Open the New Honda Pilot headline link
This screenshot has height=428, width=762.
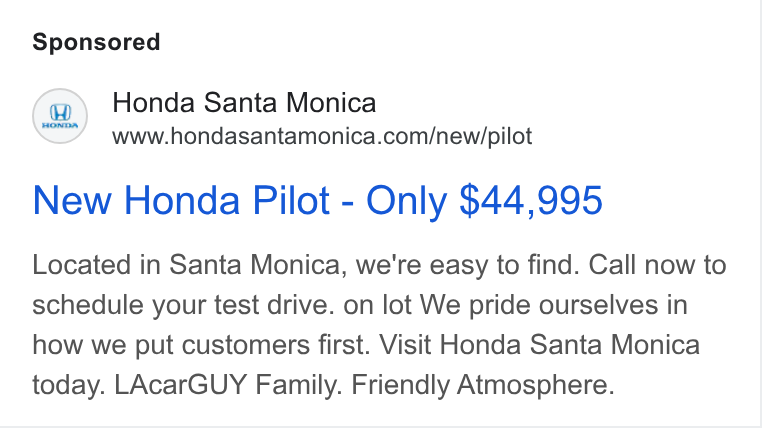pyautogui.click(x=317, y=200)
